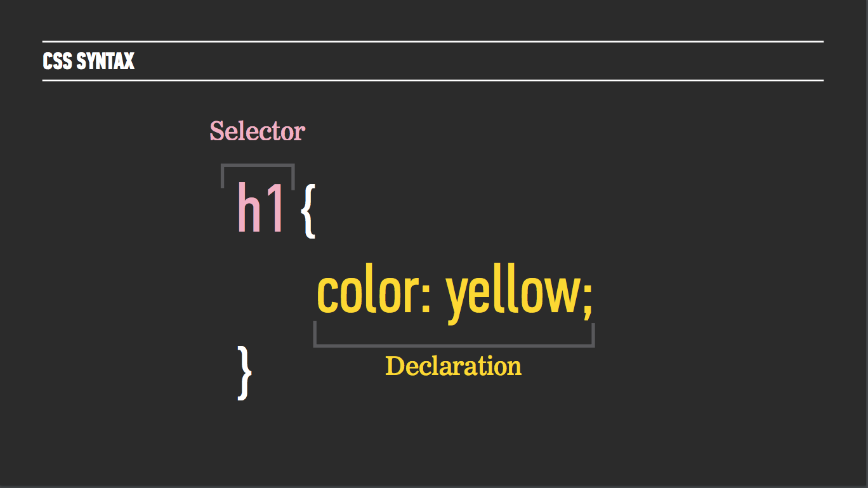Click the white line above the title
868x488 pixels.
pos(433,42)
